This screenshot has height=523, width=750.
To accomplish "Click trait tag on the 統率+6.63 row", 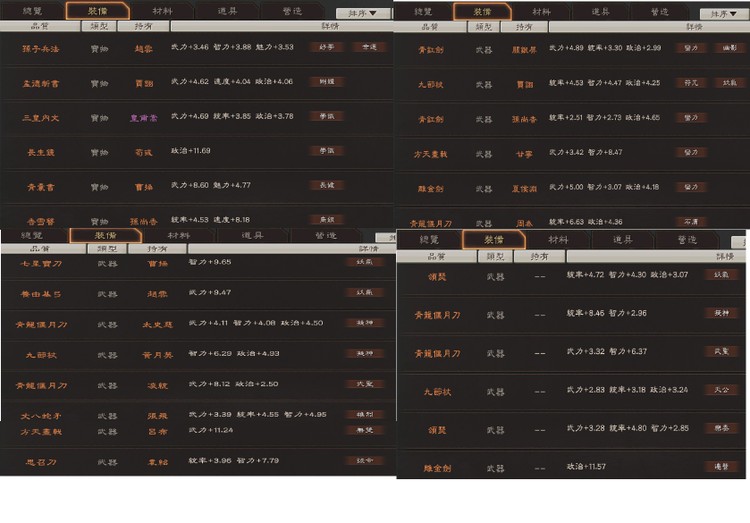I will [691, 222].
